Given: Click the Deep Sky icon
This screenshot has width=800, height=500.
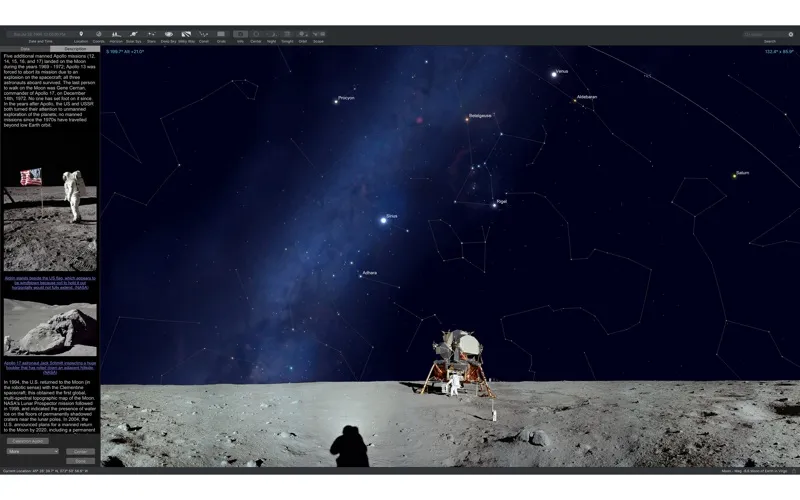Looking at the screenshot, I should pos(168,34).
